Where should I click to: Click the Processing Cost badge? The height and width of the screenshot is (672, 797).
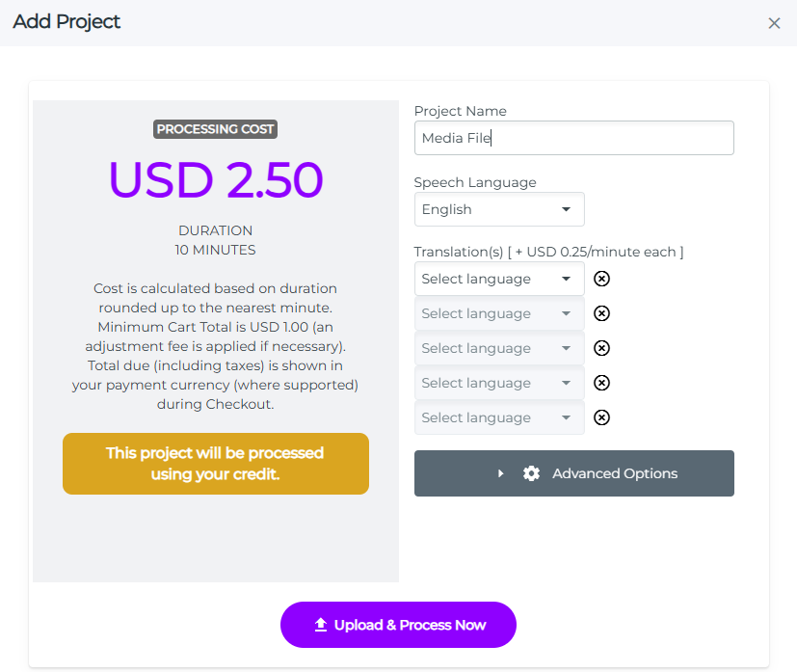coord(215,129)
